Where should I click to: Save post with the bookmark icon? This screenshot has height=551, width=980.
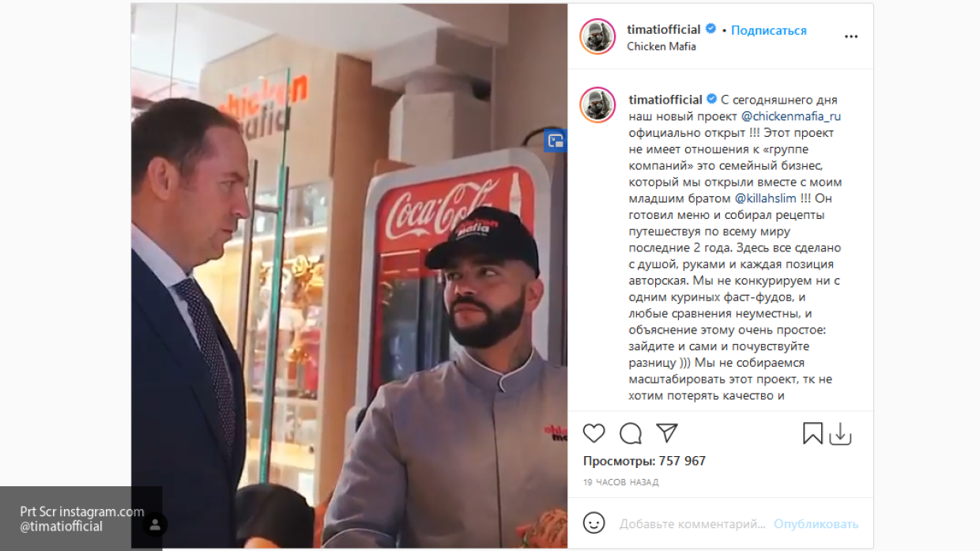(x=812, y=433)
